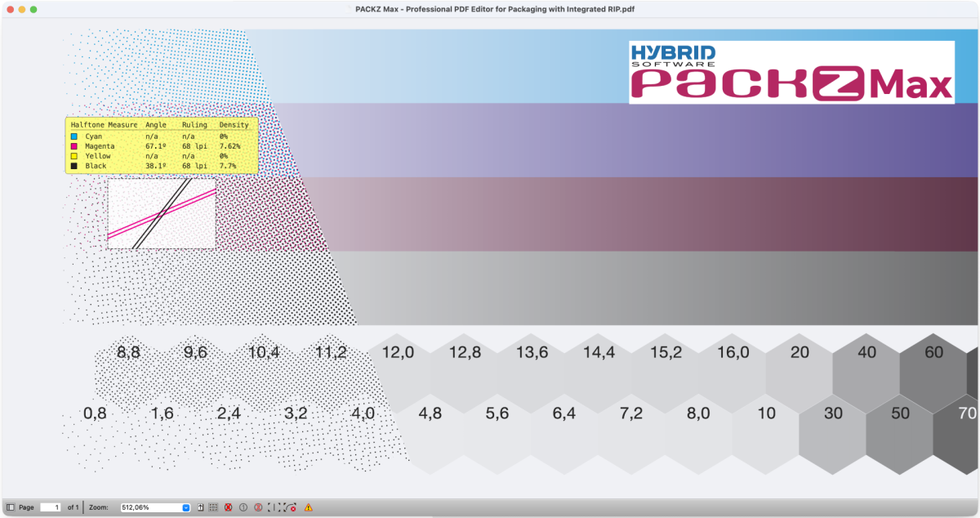Click the yellow warning triangle icon

click(308, 507)
